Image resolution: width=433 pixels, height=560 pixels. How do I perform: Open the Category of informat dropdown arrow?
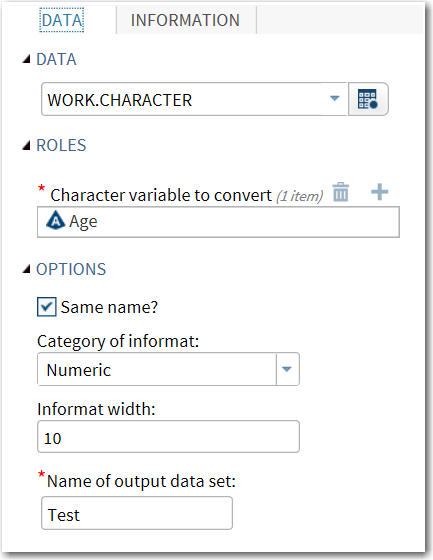click(287, 369)
